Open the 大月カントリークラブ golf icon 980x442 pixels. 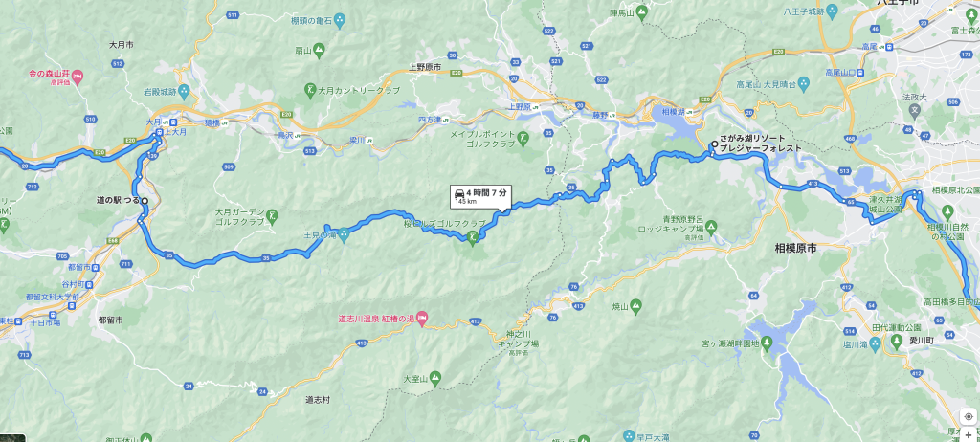pyautogui.click(x=310, y=91)
